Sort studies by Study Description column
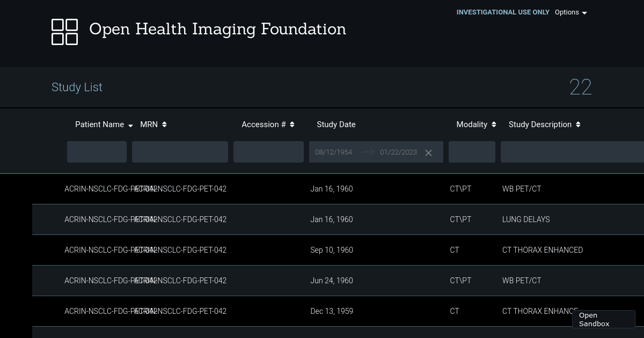This screenshot has height=338, width=644. pos(545,124)
